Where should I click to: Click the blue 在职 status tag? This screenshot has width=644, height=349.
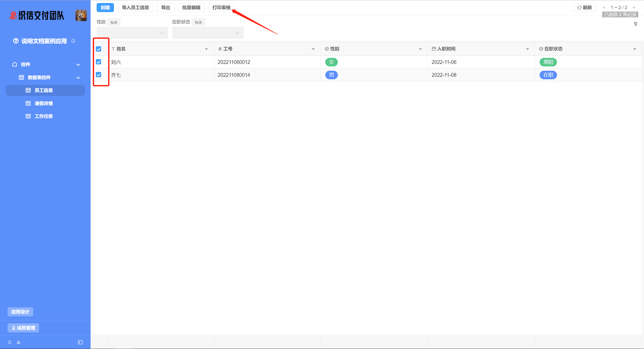(x=548, y=75)
